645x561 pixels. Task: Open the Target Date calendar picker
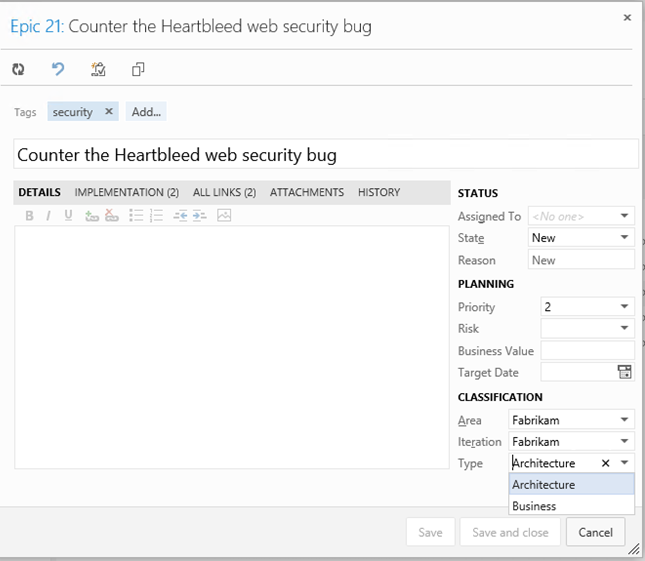point(624,372)
